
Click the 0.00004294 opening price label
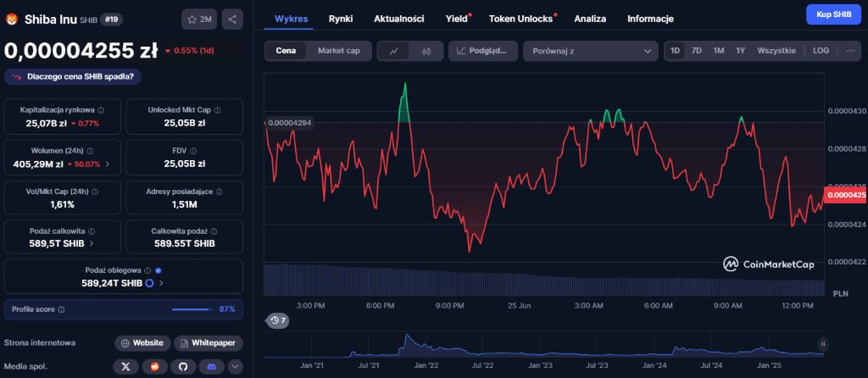point(290,123)
